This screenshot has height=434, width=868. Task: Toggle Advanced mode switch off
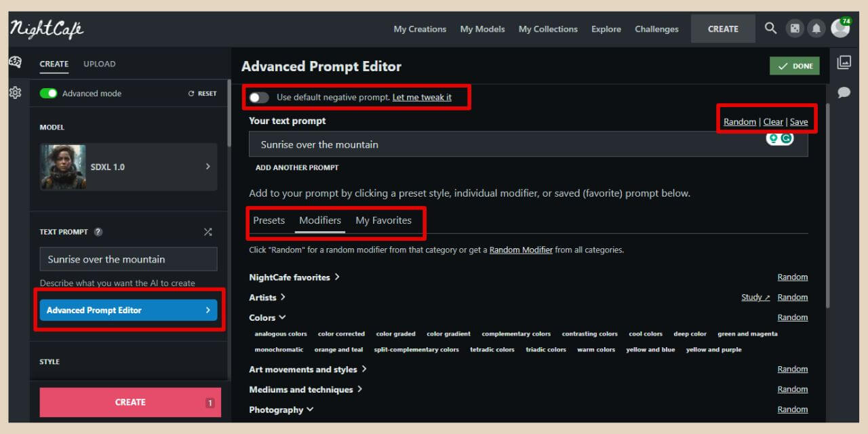48,94
